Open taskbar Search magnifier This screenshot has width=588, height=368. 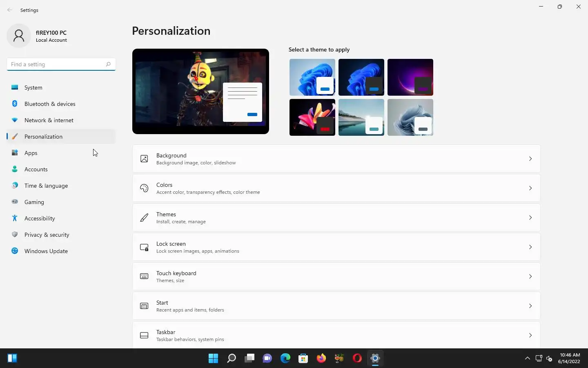point(231,359)
